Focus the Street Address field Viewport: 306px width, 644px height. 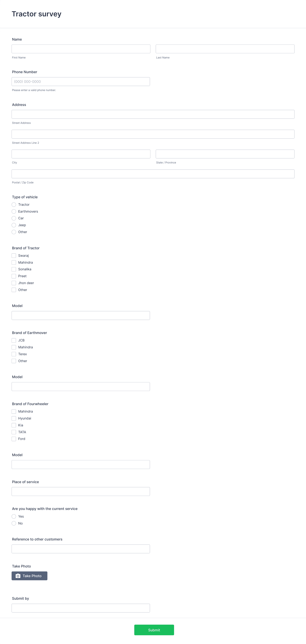153,114
